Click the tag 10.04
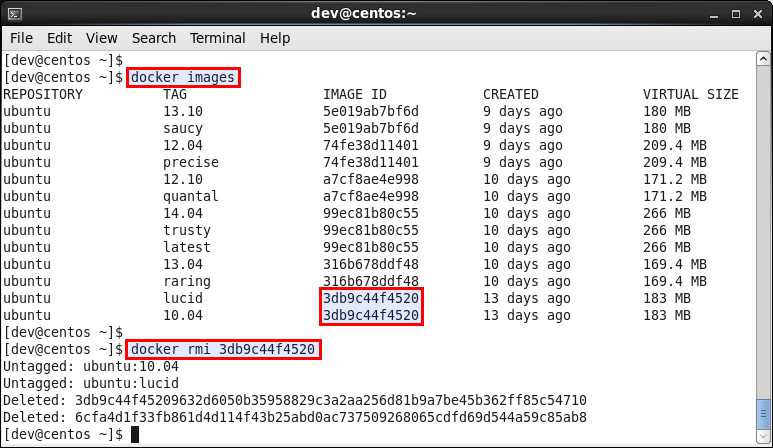Image resolution: width=773 pixels, height=448 pixels. pos(183,315)
